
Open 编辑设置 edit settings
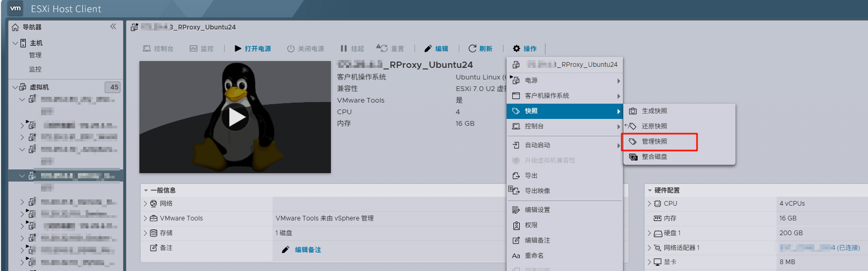(x=564, y=210)
